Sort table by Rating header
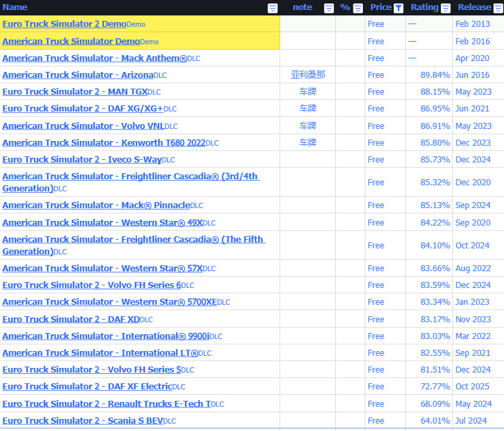Viewport: 504px width, 431px height. tap(425, 7)
